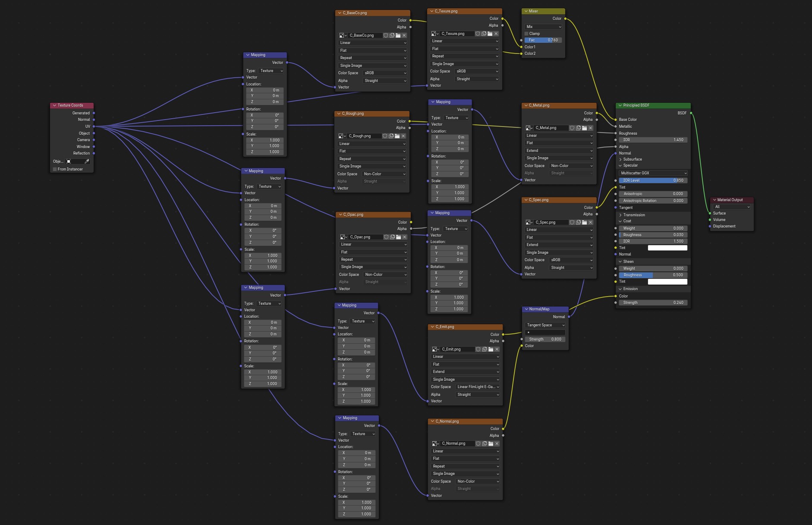Open image file folder icon in C_BaseCo.png node
The width and height of the screenshot is (812, 525).
(398, 35)
